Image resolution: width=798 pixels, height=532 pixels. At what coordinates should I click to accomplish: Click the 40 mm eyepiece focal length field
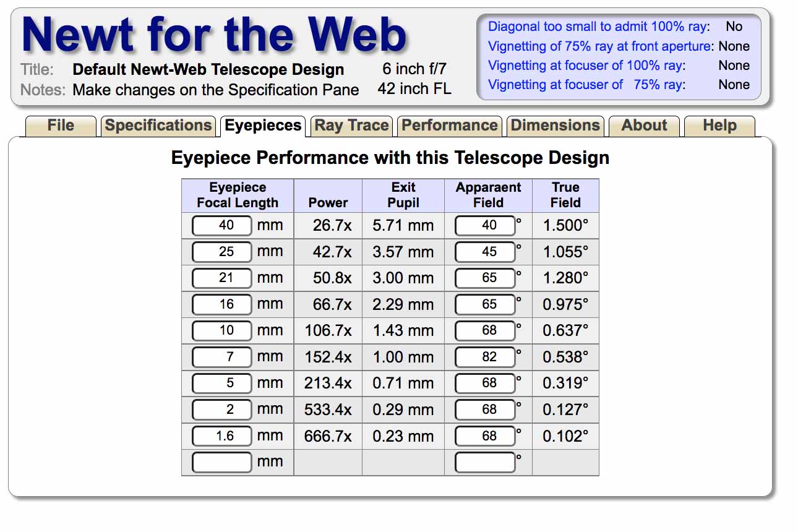[x=222, y=226]
